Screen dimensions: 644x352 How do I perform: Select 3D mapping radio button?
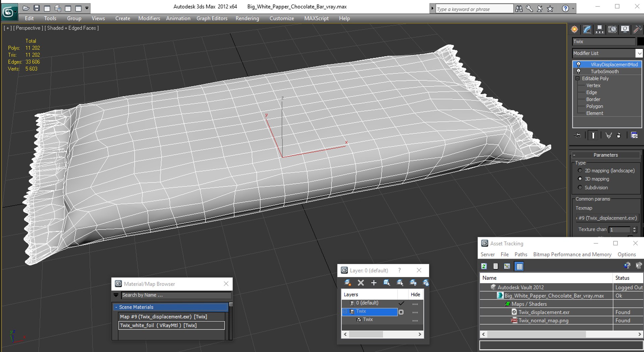click(x=580, y=179)
